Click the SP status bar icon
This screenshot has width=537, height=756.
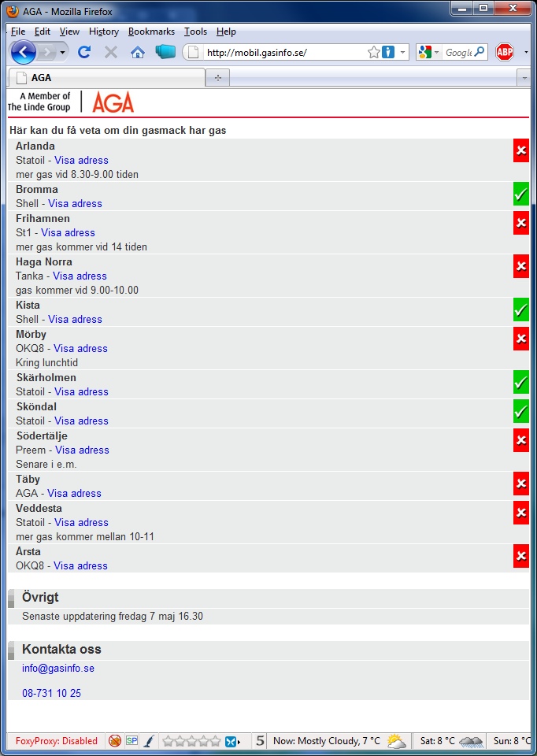tap(131, 740)
